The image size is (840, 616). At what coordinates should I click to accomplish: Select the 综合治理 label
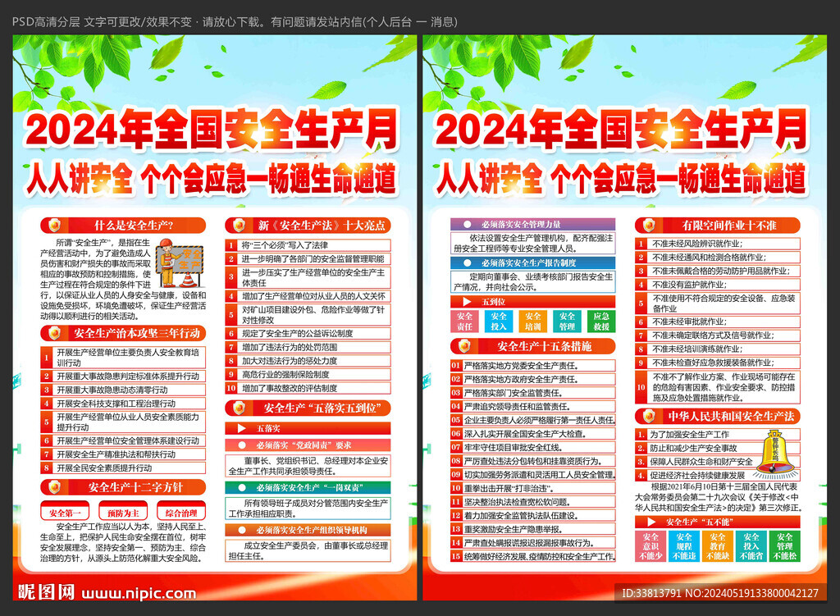181,512
